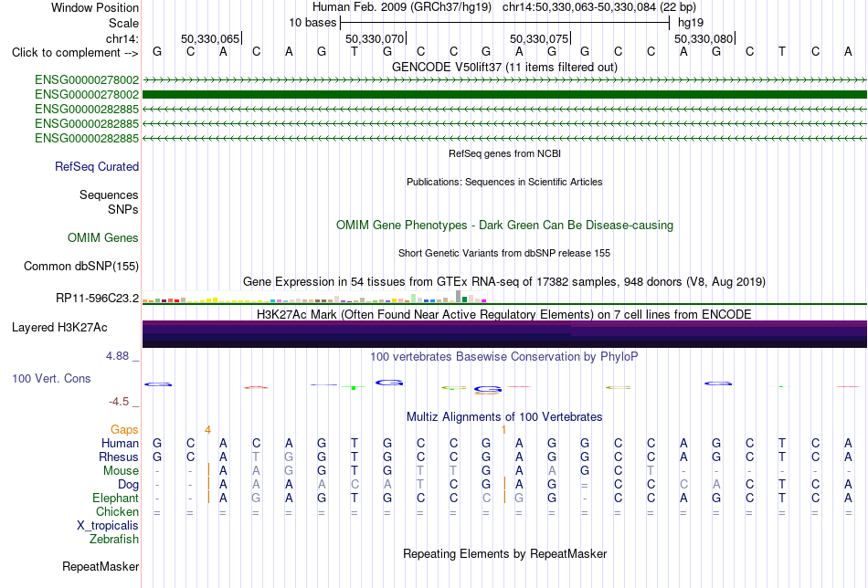Click the chr14:50,330,063-50,330,084 position text
The width and height of the screenshot is (868, 588).
[x=599, y=7]
